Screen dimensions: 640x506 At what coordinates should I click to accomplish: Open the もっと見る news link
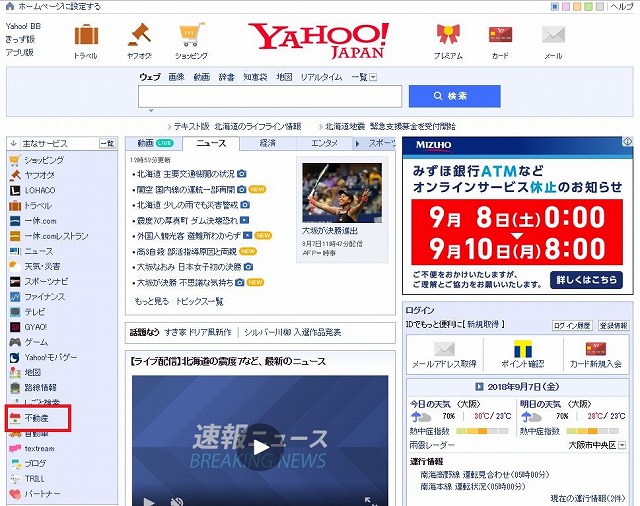point(151,302)
